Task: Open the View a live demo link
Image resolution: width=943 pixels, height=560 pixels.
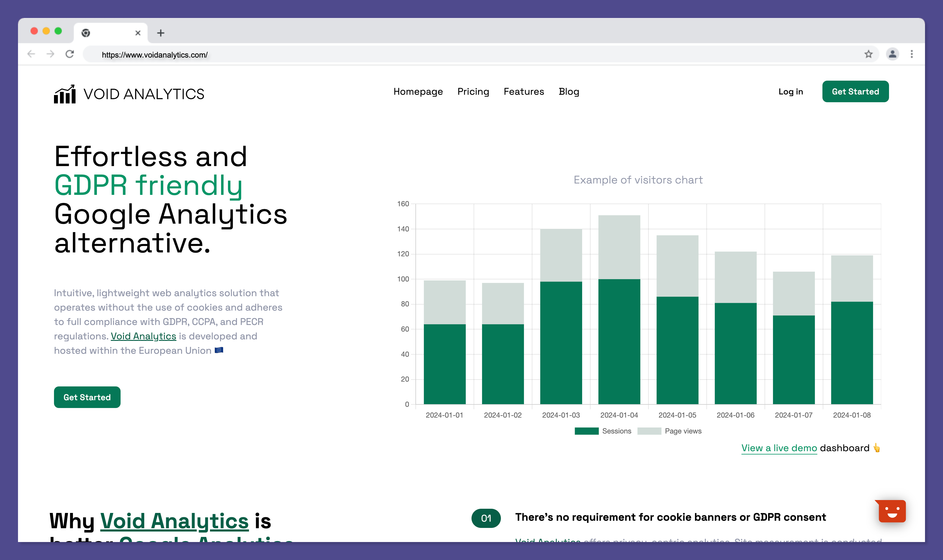Action: (x=779, y=448)
